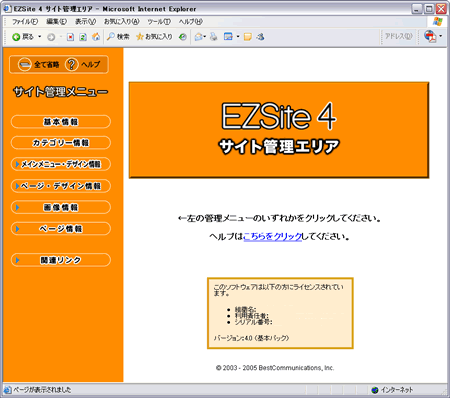Go to Home page via house icon
The image size is (450, 398).
96,37
